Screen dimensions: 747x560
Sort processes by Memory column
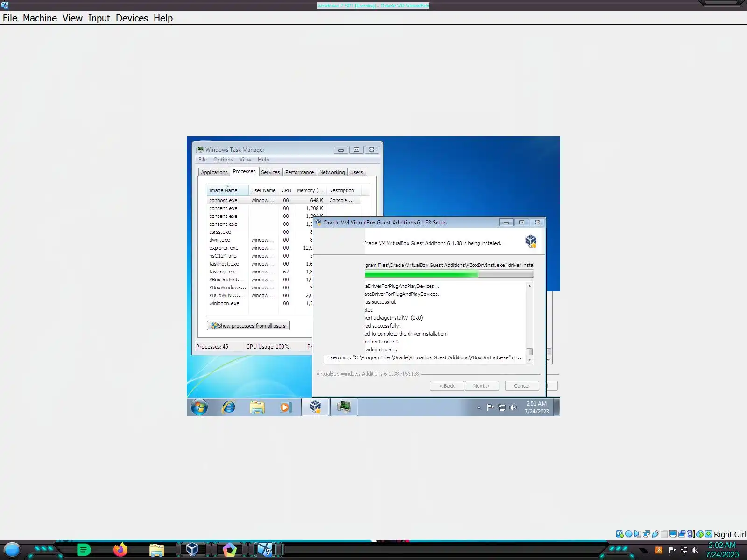[x=310, y=190]
